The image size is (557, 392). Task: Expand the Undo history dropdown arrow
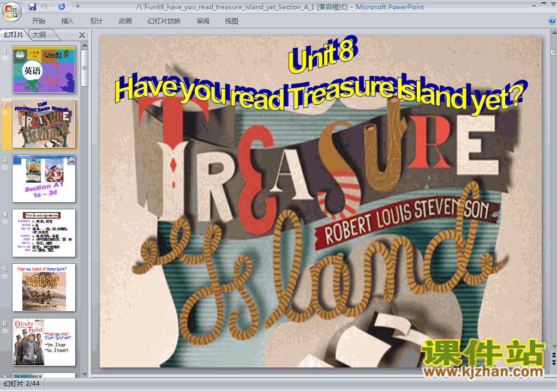tap(52, 7)
